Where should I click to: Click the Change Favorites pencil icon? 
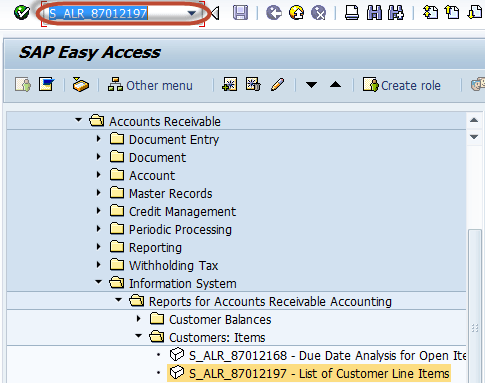tap(277, 85)
